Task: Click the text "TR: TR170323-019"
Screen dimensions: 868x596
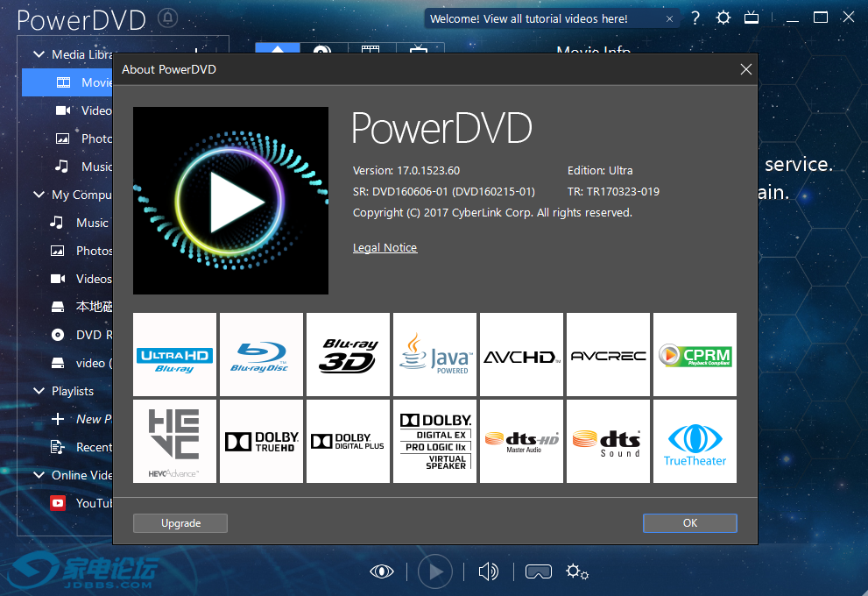Action: click(613, 192)
